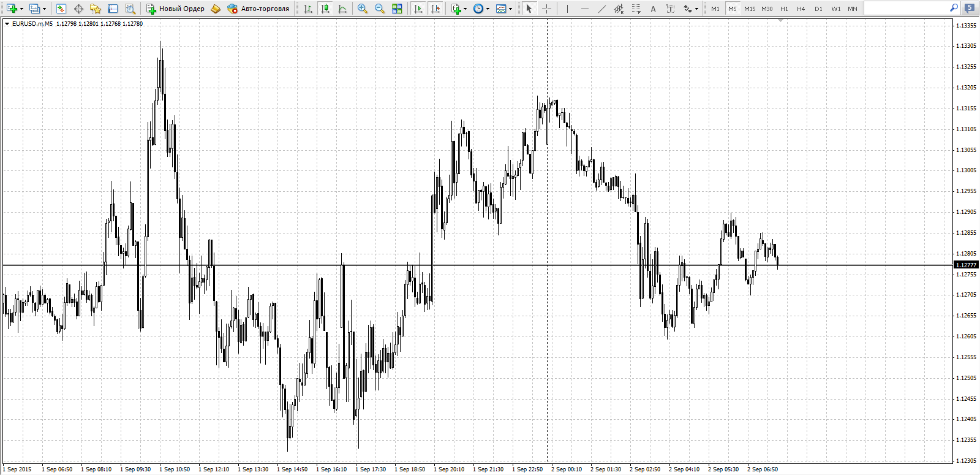This screenshot has width=980, height=475.
Task: Switch to the M15 timeframe
Action: tap(750, 9)
